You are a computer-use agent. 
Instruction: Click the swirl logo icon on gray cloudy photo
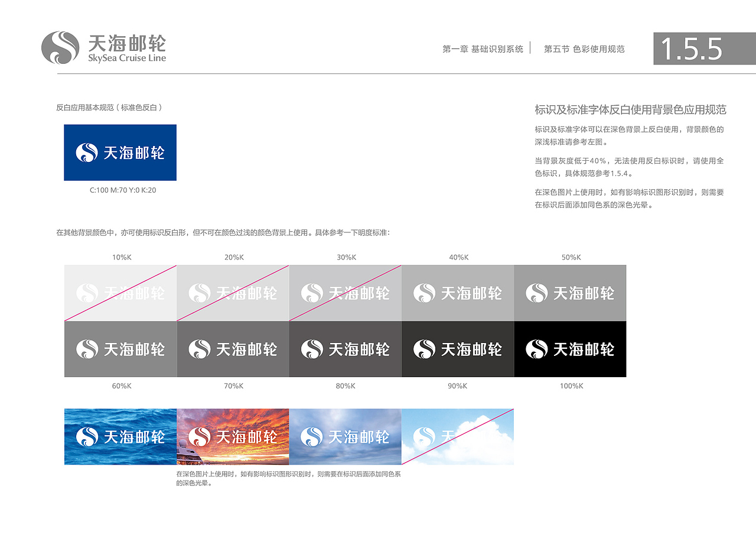click(312, 437)
